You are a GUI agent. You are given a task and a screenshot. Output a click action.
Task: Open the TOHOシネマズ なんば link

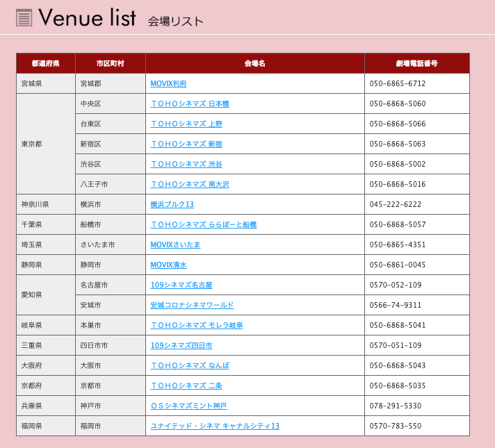(190, 365)
